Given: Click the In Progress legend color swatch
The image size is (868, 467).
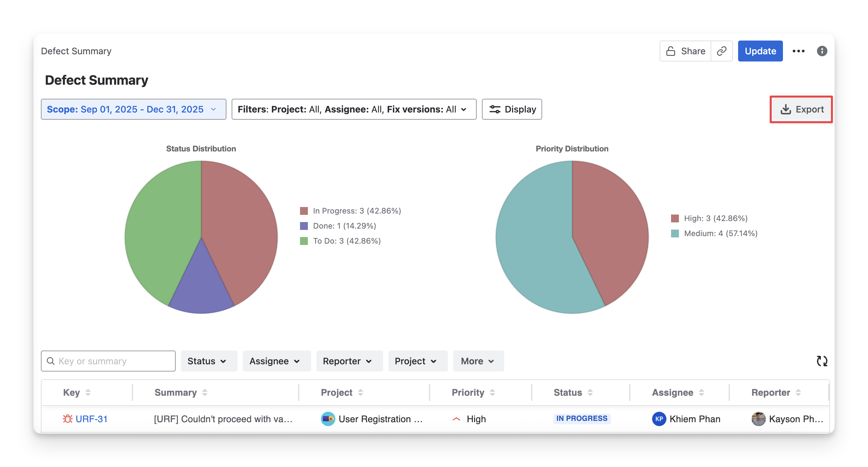Looking at the screenshot, I should [x=304, y=211].
